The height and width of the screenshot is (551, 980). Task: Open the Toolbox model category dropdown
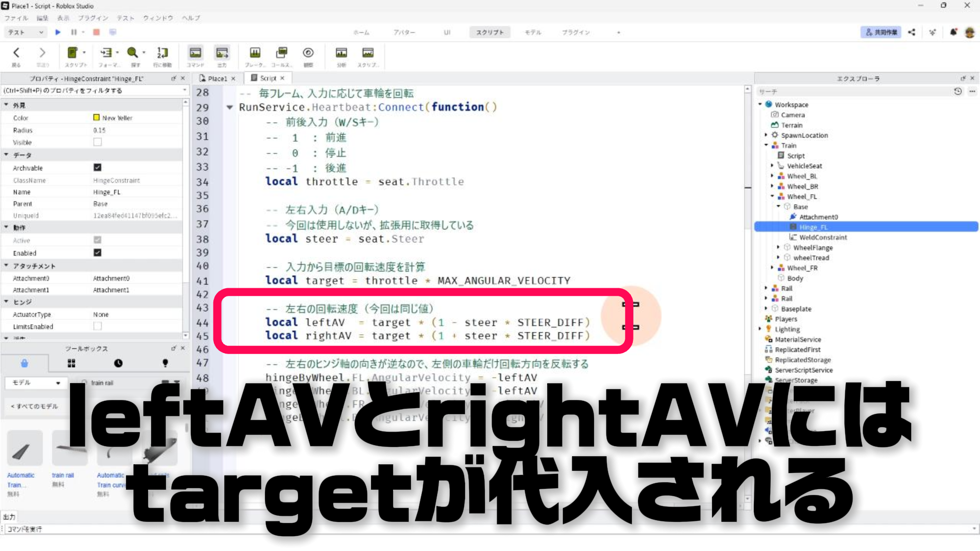pyautogui.click(x=36, y=383)
